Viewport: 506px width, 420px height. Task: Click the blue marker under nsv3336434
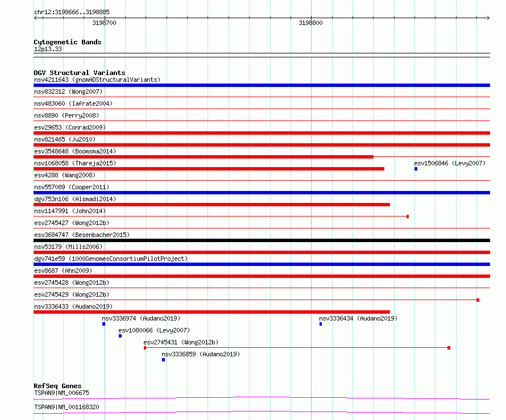point(321,324)
